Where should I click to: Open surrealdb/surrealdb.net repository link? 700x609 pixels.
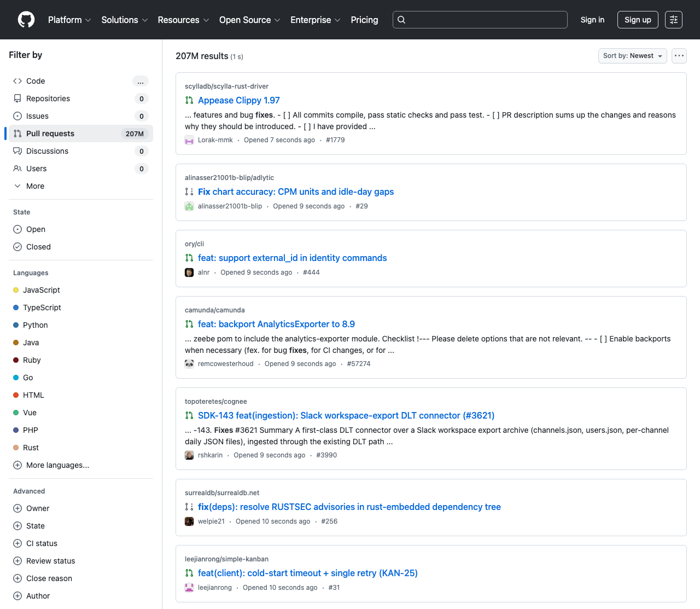(x=222, y=493)
